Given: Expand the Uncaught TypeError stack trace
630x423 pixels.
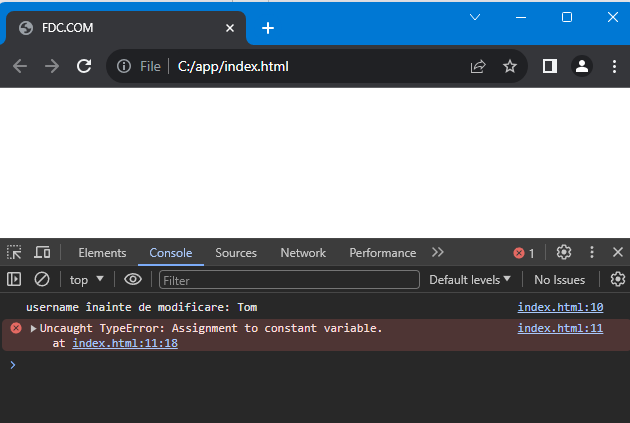Looking at the screenshot, I should pyautogui.click(x=33, y=328).
